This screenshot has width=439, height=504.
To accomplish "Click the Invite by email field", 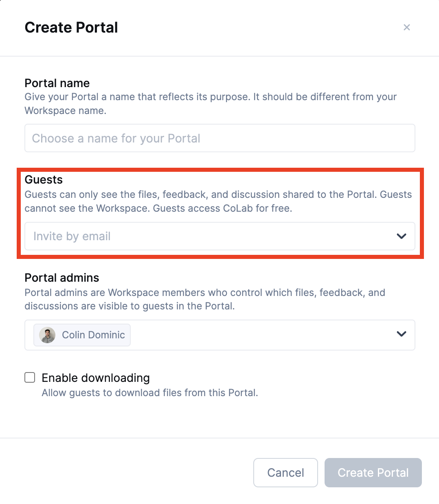I will (204, 236).
